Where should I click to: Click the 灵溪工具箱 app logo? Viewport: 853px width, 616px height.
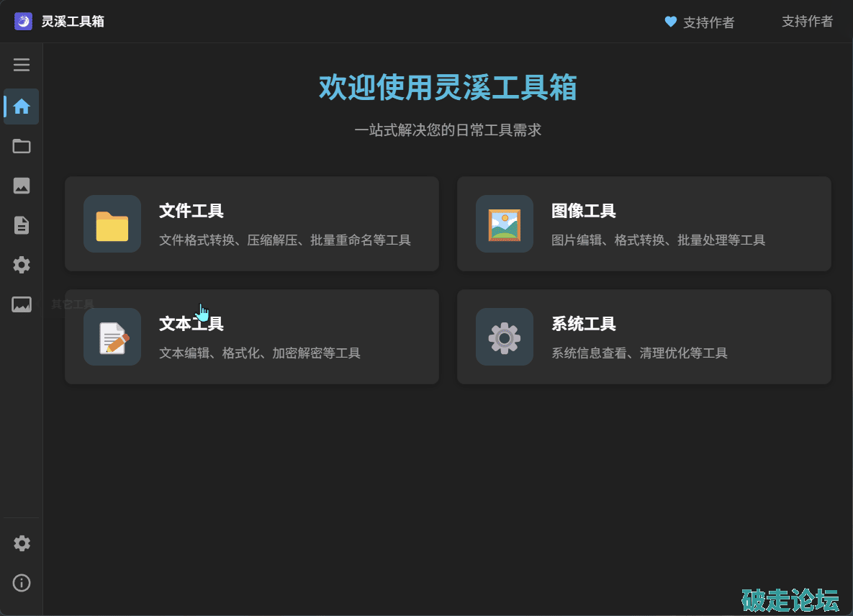pos(24,22)
